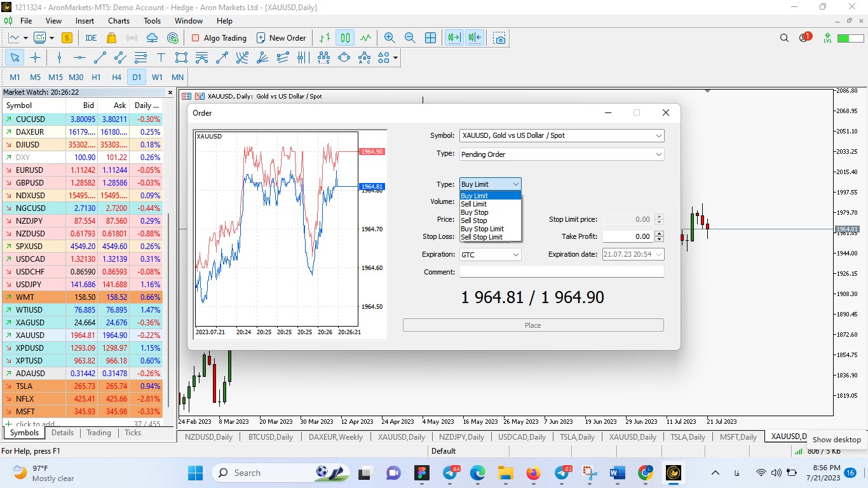Open the IDE MetaEditor button
The width and height of the screenshot is (868, 488).
click(91, 38)
